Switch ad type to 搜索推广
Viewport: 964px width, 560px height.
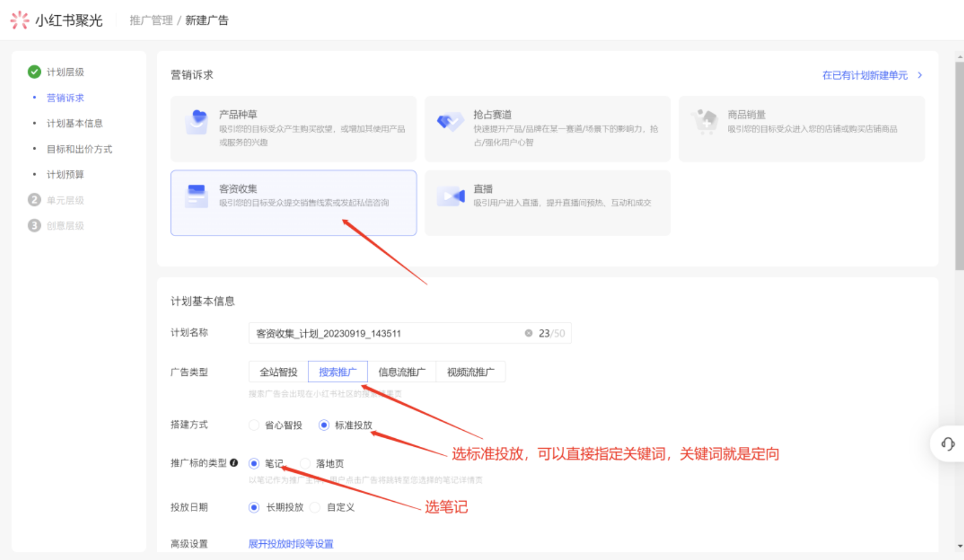click(338, 372)
